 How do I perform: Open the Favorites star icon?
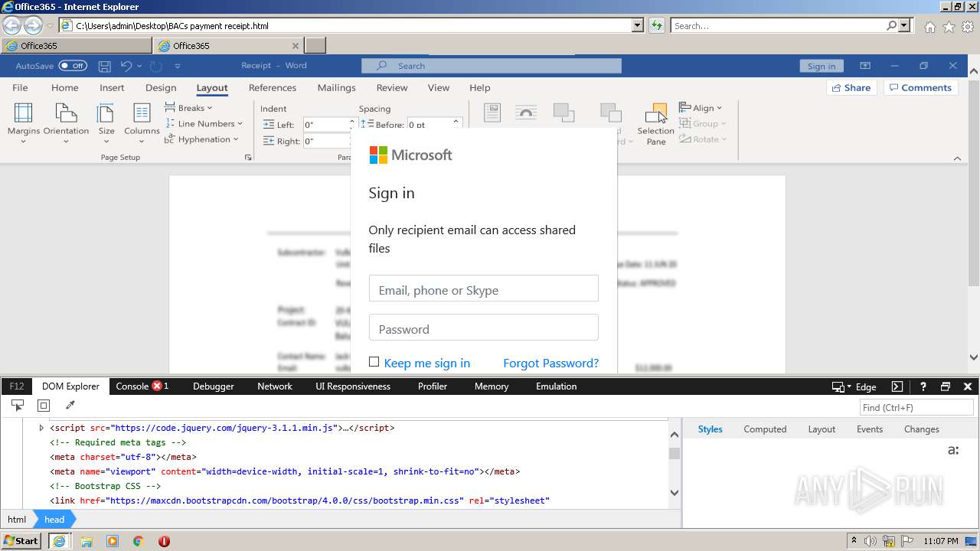pos(949,27)
